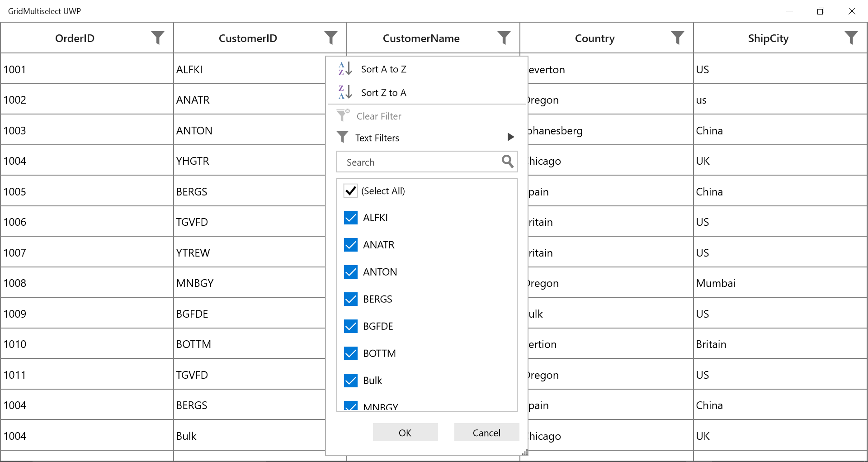Uncheck ANTON in filter list

[351, 272]
